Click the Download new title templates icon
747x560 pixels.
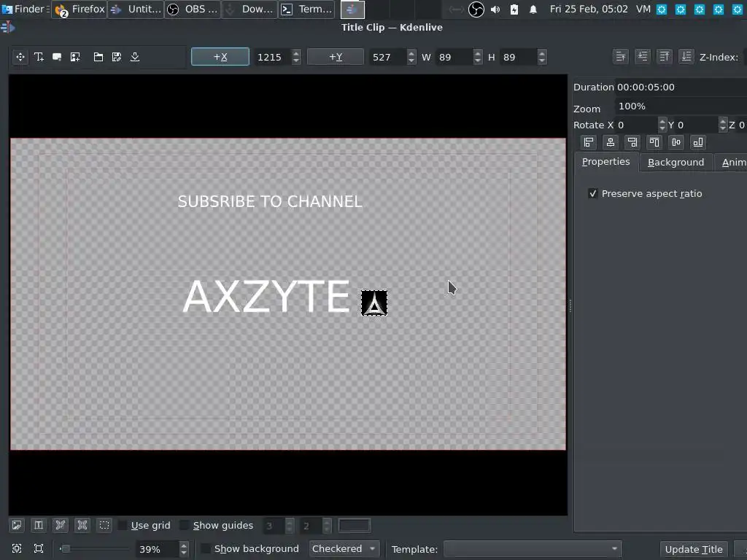(135, 57)
